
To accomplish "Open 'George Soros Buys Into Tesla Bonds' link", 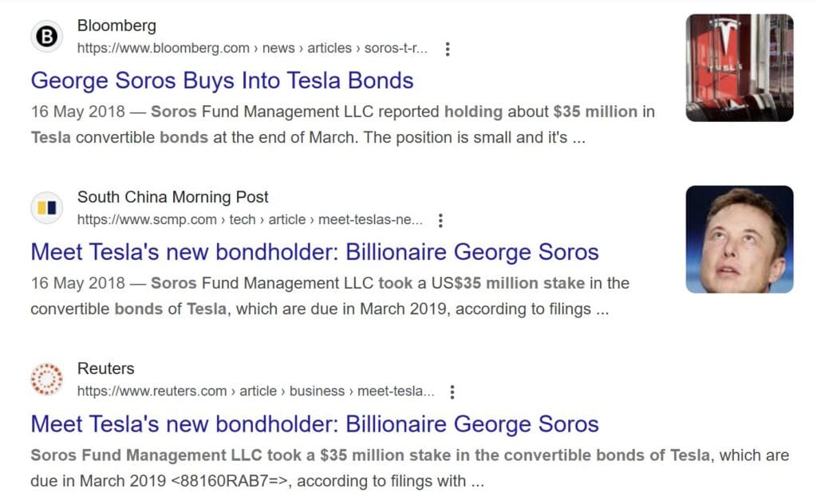I will click(x=222, y=81).
